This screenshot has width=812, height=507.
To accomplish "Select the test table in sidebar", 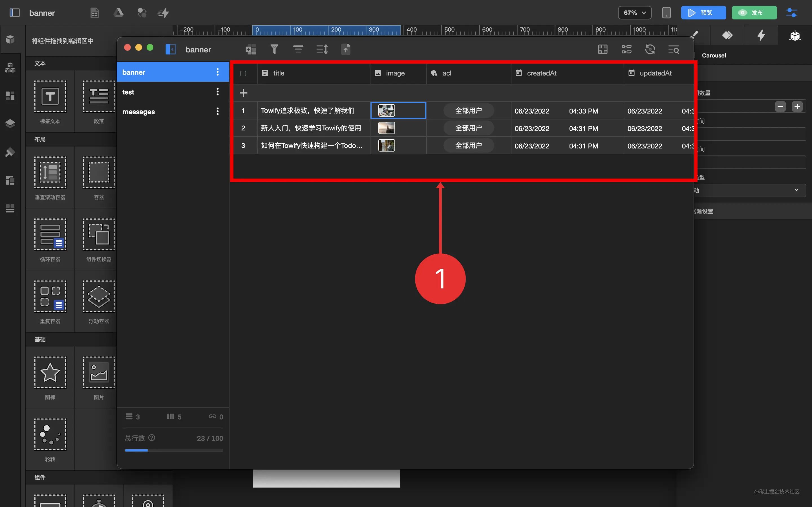I will [x=128, y=92].
